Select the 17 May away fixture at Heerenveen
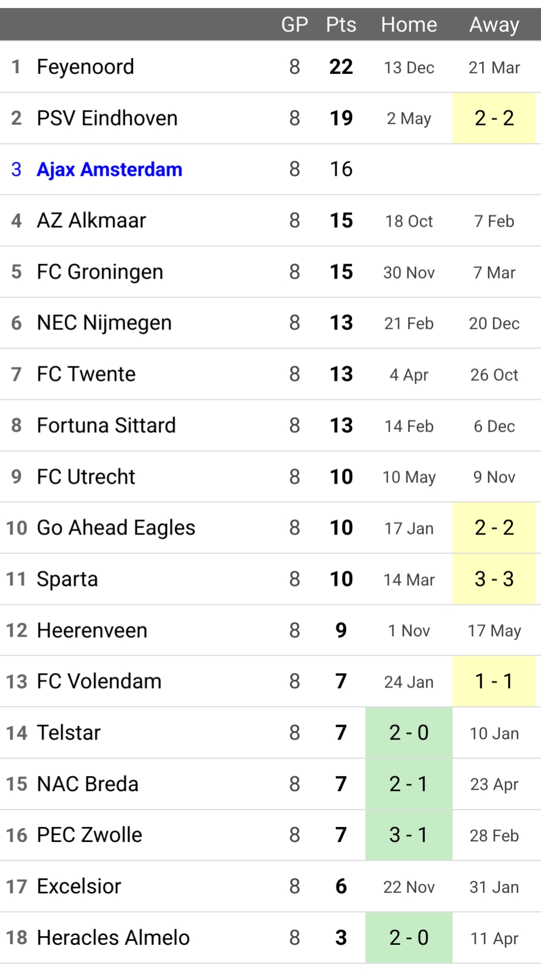 point(494,630)
